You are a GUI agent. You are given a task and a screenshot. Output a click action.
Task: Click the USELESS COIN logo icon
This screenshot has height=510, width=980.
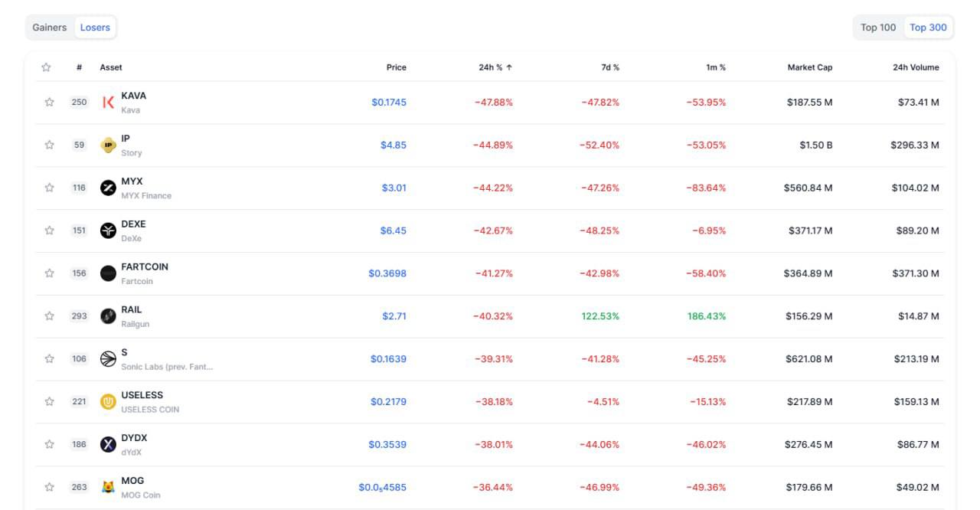108,401
